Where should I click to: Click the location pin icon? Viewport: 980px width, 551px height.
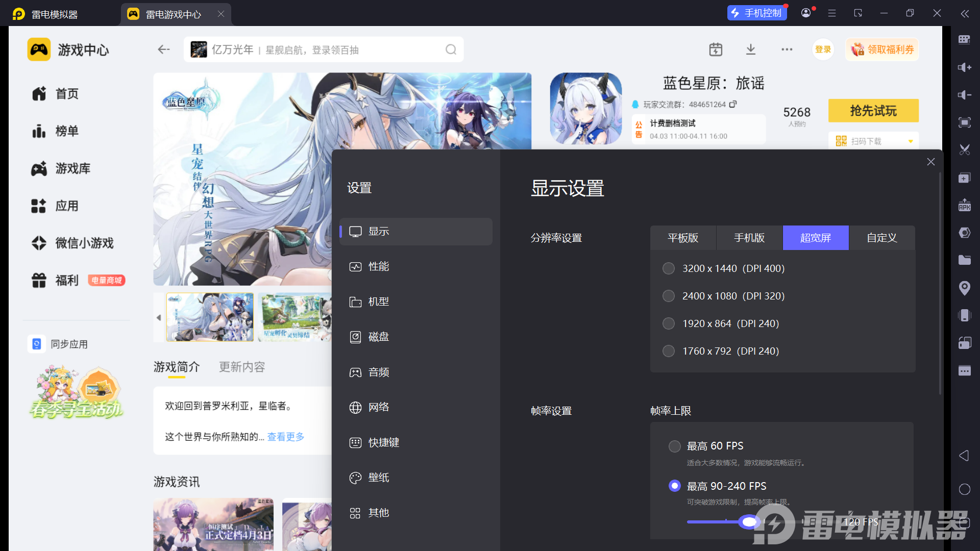click(964, 288)
